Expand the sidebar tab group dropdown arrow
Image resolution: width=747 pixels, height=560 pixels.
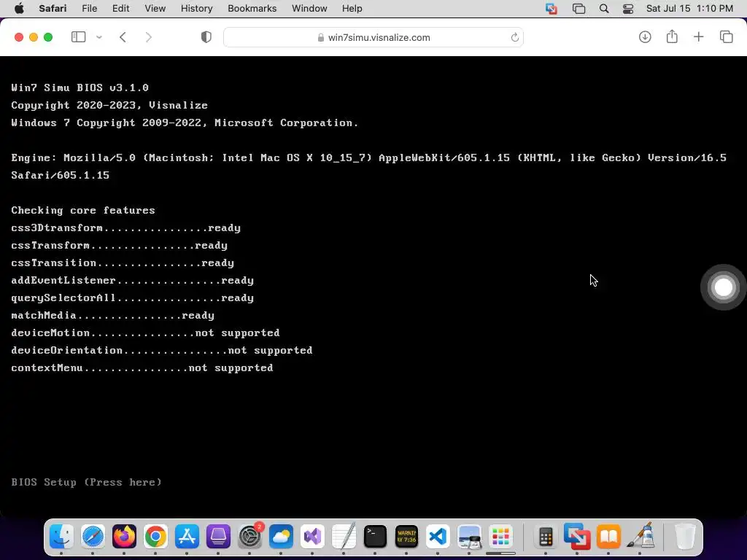(x=99, y=37)
